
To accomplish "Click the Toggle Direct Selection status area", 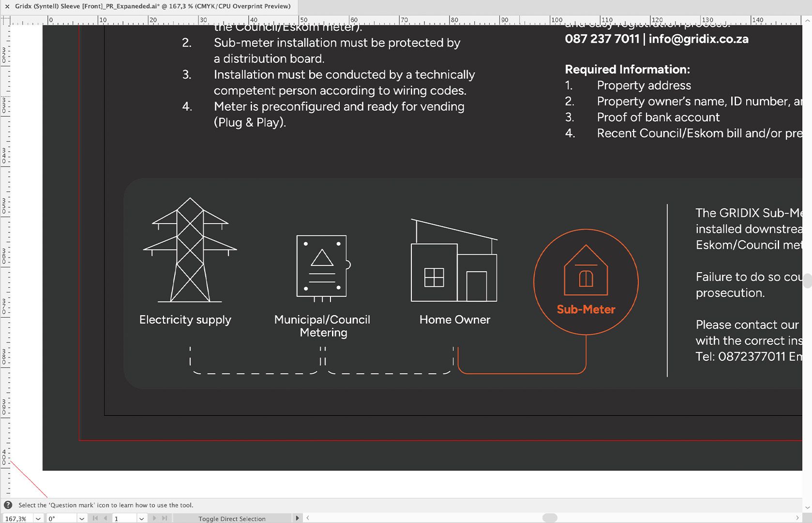I will point(232,519).
